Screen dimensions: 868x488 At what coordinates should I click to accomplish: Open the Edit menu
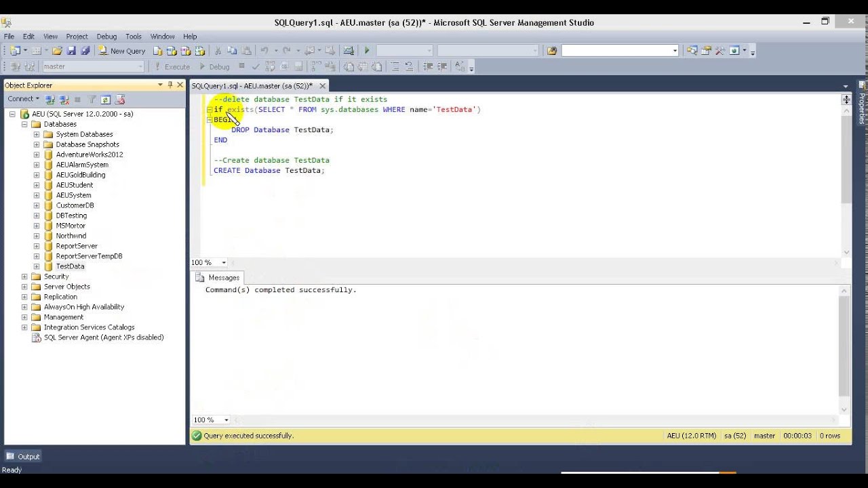pyautogui.click(x=28, y=37)
